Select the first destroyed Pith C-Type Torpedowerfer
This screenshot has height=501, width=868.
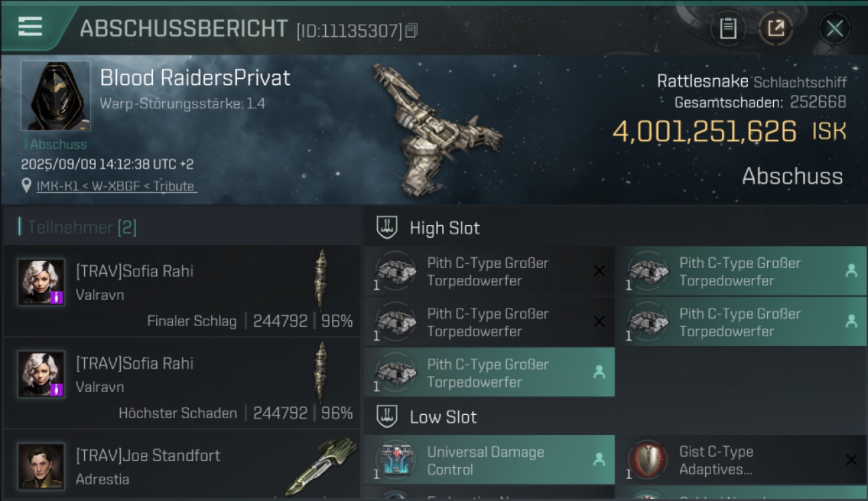tap(489, 271)
